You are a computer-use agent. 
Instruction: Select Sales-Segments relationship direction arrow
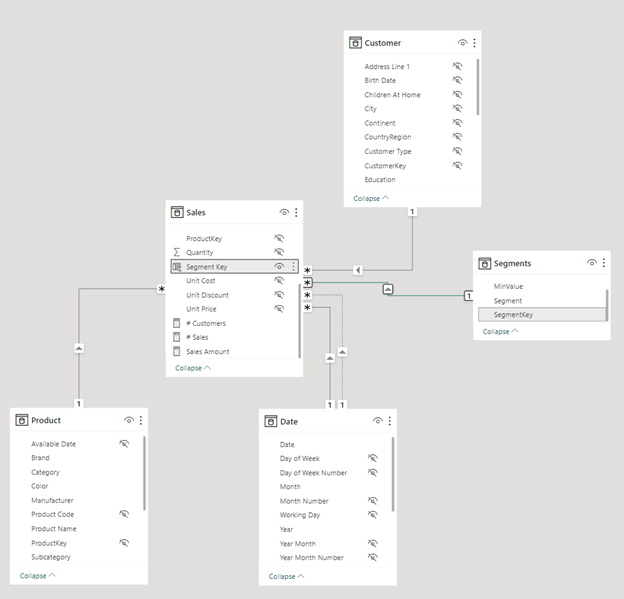388,289
